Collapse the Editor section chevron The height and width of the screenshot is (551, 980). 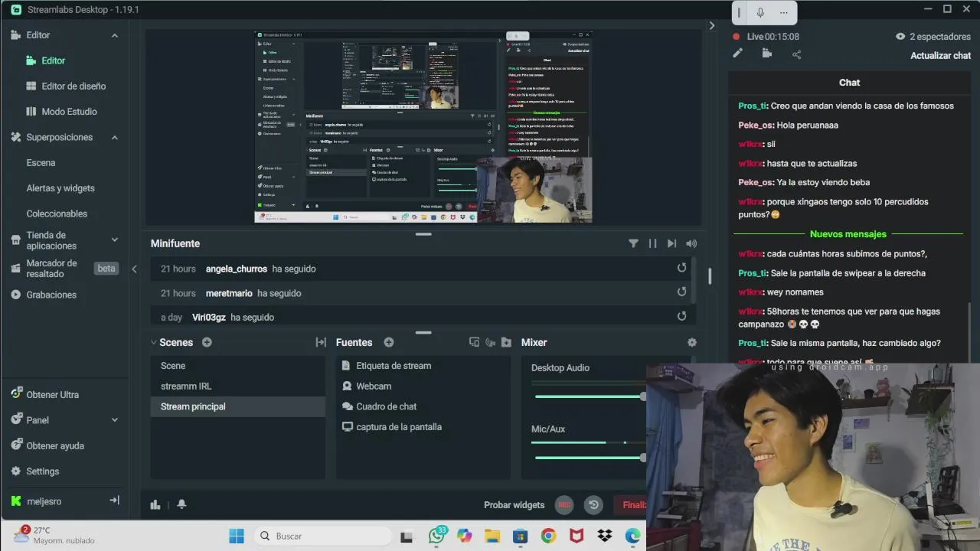click(115, 35)
